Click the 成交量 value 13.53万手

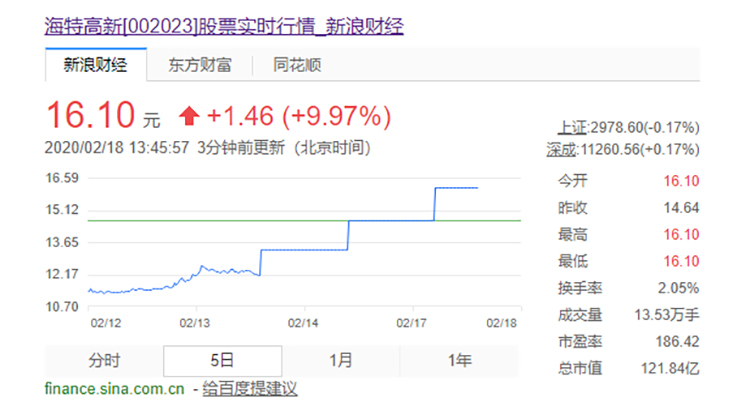point(667,315)
